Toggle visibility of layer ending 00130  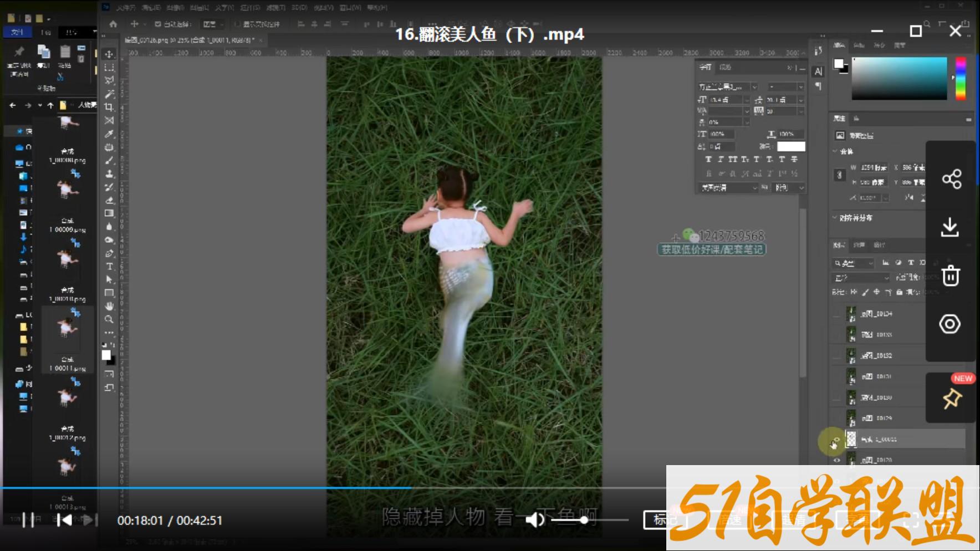[836, 397]
